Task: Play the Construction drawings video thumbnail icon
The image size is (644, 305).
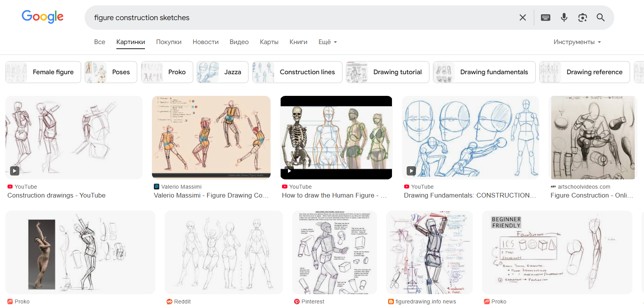Action: (15, 170)
